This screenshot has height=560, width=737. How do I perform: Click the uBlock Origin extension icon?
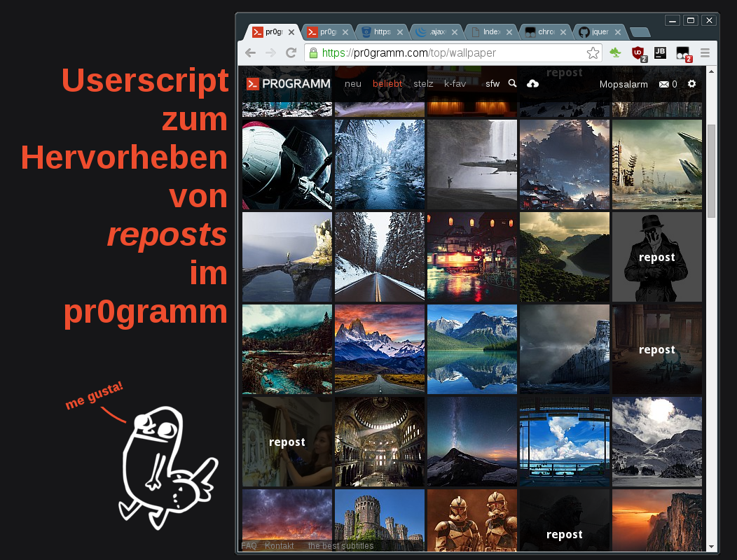(638, 53)
